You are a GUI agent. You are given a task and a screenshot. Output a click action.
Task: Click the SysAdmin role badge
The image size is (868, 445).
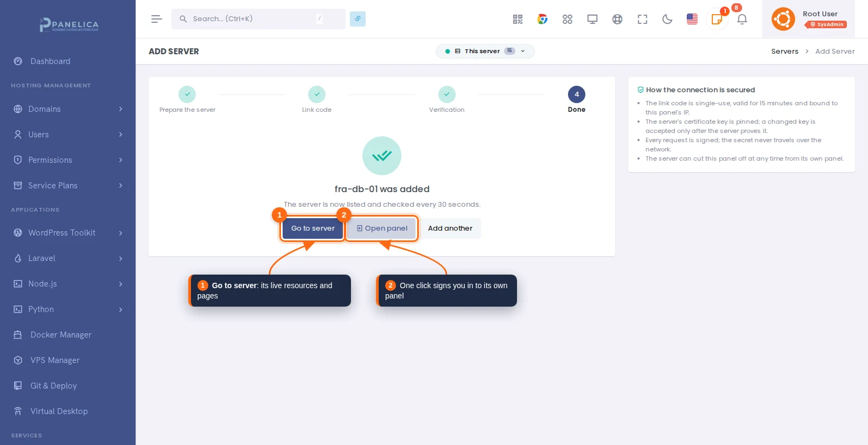click(827, 24)
